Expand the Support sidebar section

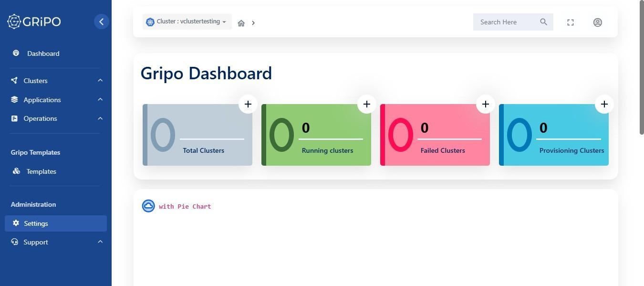tap(56, 242)
